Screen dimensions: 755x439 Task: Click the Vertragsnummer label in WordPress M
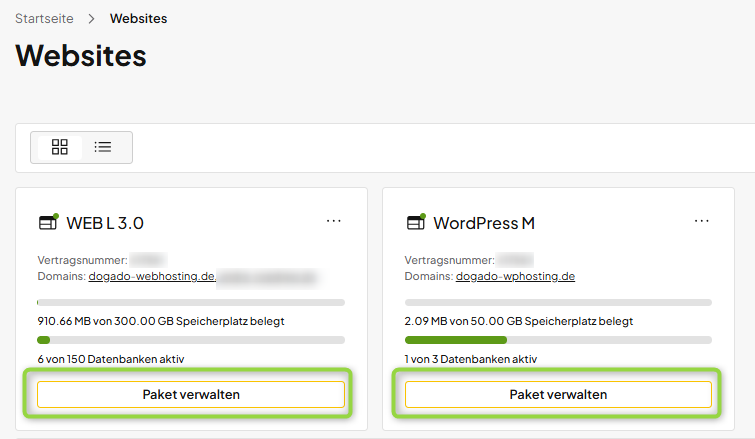450,260
